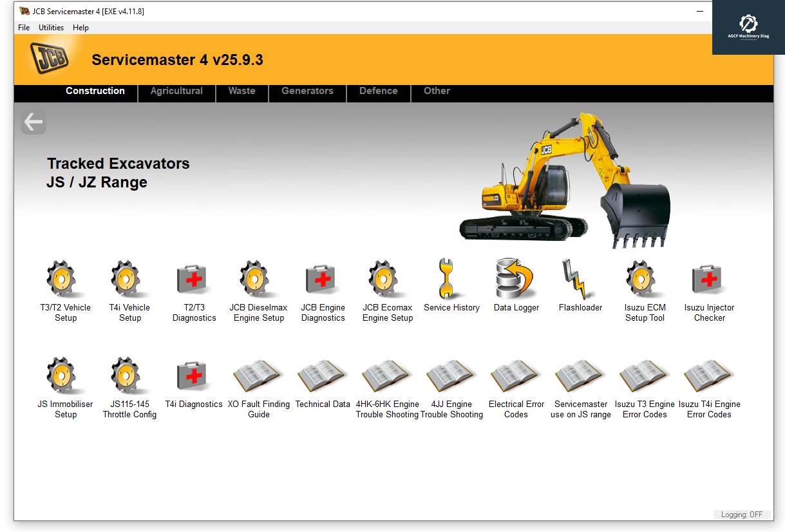Launch JCB Engine Diagnostics

pyautogui.click(x=323, y=281)
